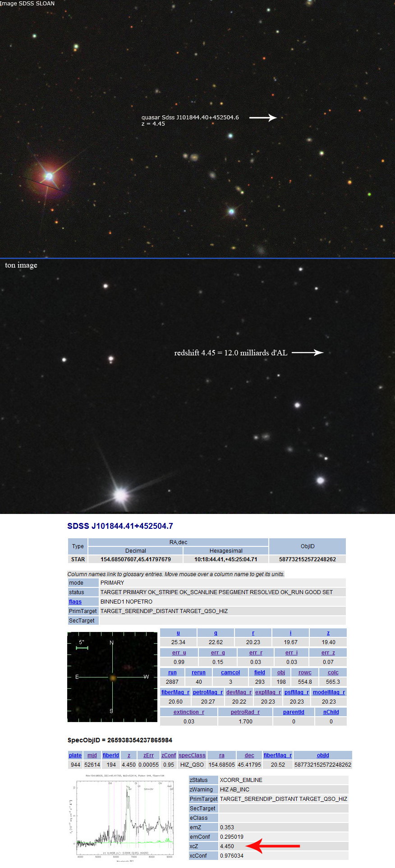The image size is (395, 868).
Task: Click the r magnitude column header link
Action: click(253, 633)
